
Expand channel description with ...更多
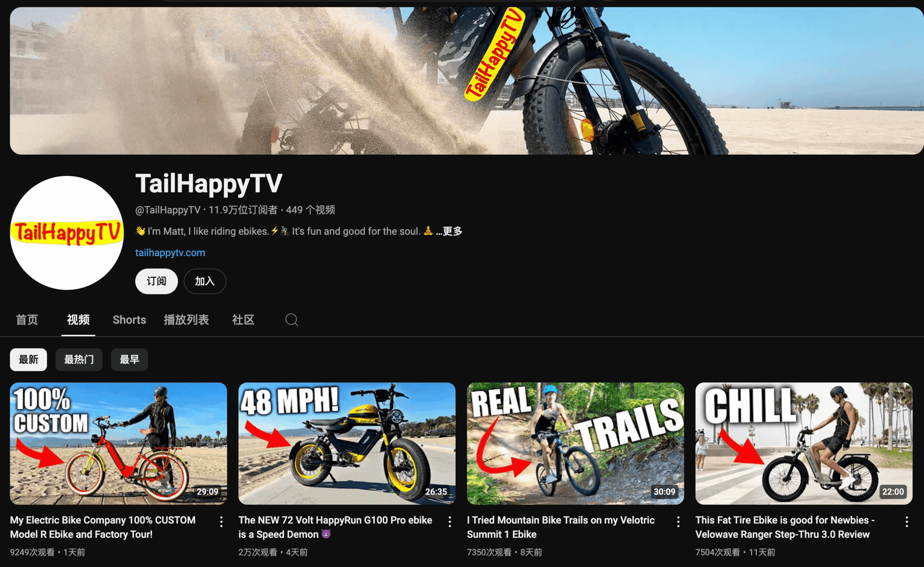point(449,231)
